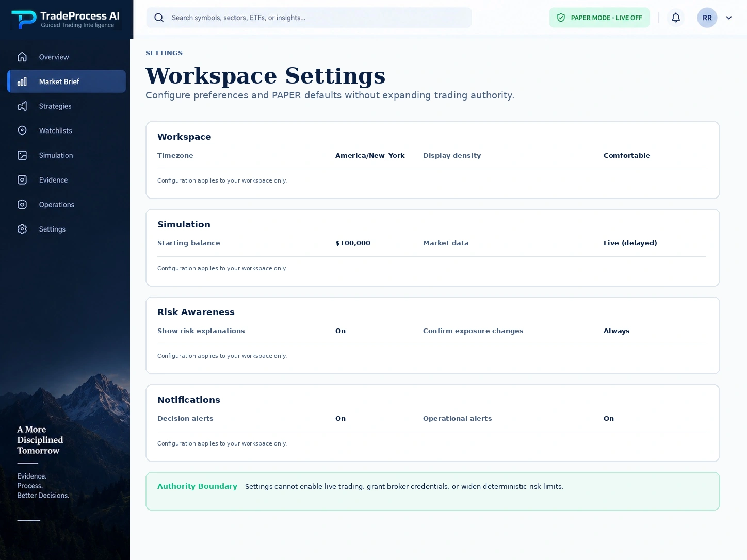Click the search symbols input field

309,18
